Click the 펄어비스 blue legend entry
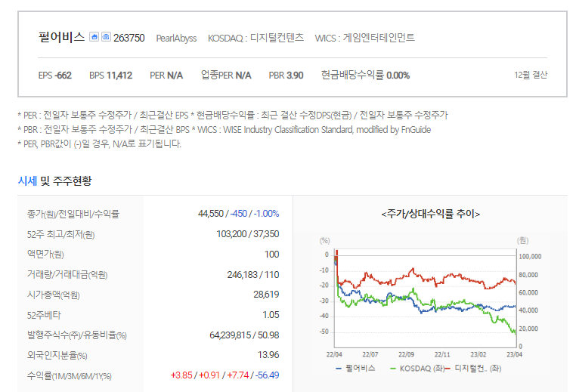 pyautogui.click(x=355, y=368)
